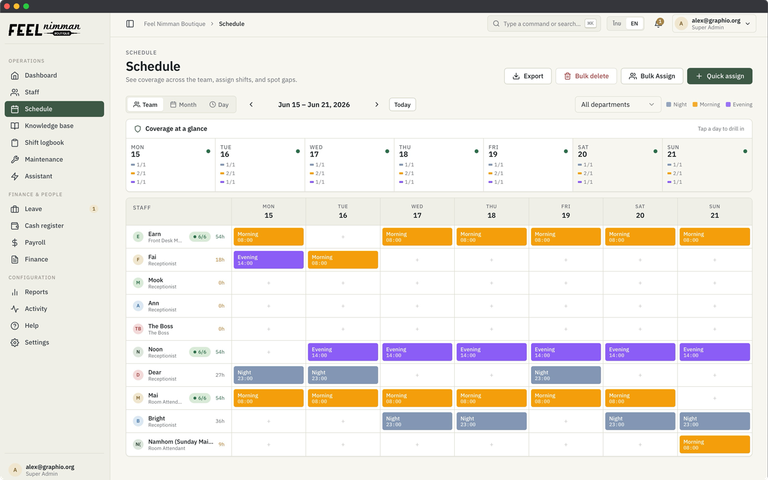768x480 pixels.
Task: Open Dear's Night shift on Friday
Action: pos(566,375)
